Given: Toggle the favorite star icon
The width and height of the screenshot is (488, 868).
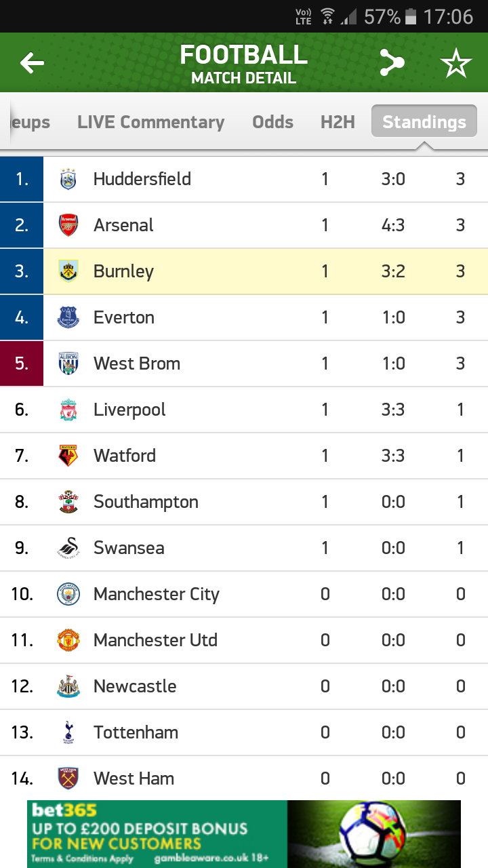Looking at the screenshot, I should 455,63.
